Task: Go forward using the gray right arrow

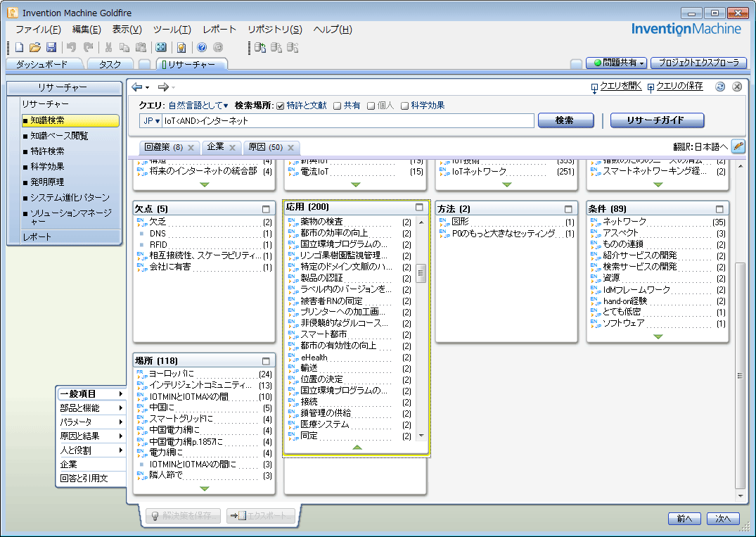Action: click(163, 87)
